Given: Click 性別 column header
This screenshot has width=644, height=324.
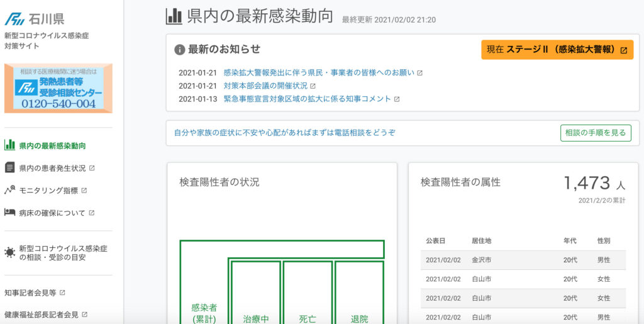Looking at the screenshot, I should (604, 240).
